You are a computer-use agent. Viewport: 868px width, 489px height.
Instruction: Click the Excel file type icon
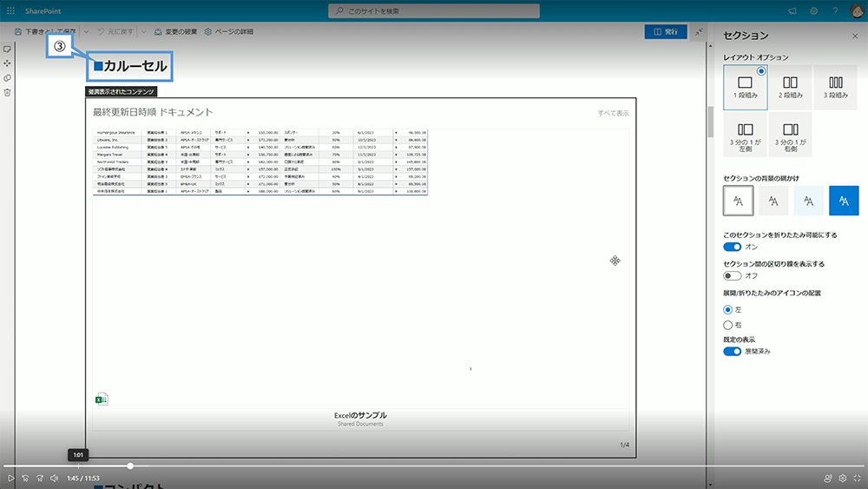coord(102,400)
